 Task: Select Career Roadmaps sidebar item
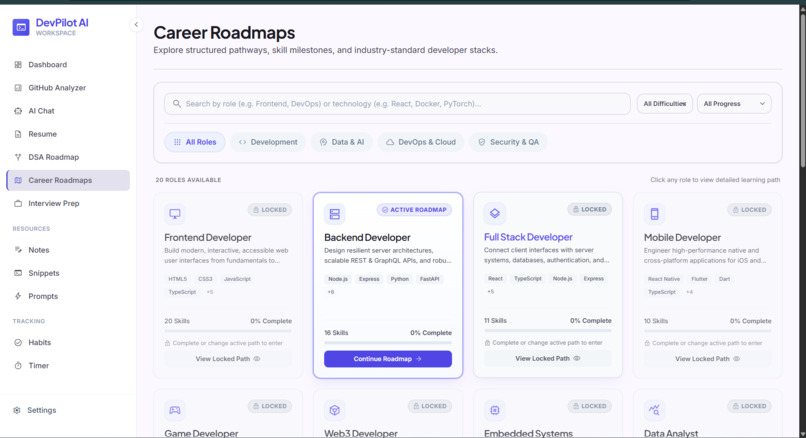(x=68, y=180)
